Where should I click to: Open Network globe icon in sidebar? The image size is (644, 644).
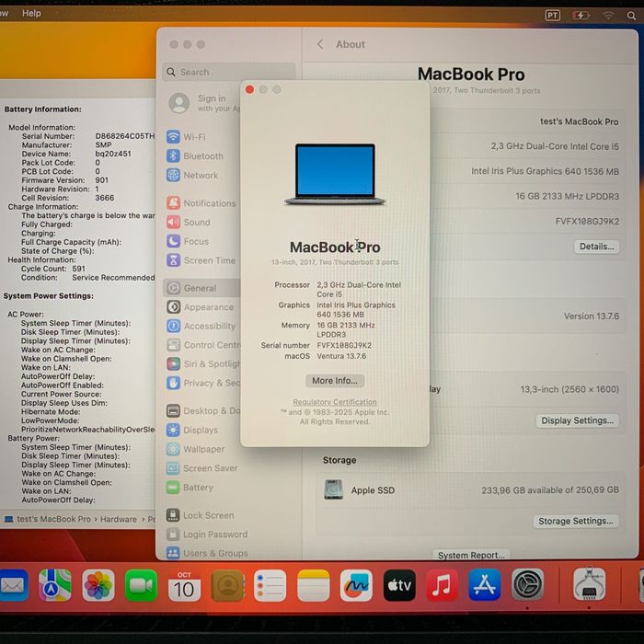(x=173, y=175)
